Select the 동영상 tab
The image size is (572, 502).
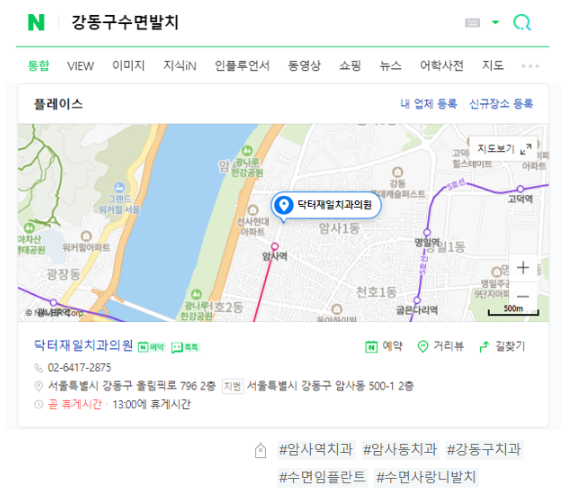[304, 66]
